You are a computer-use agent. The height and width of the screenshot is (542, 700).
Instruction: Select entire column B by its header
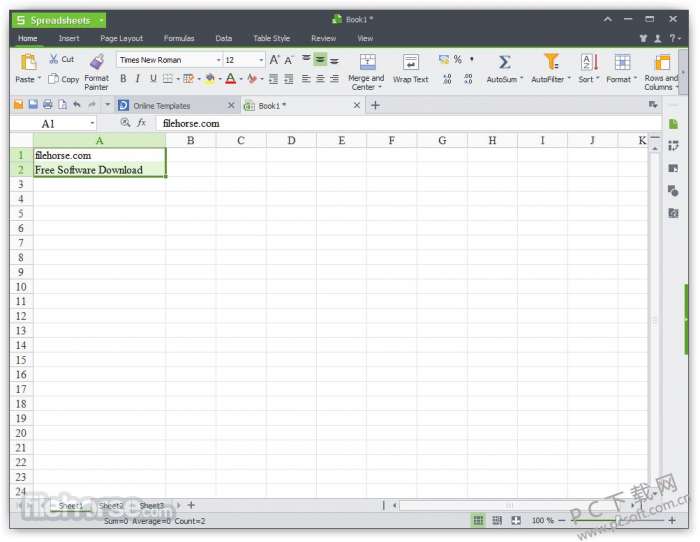point(191,141)
